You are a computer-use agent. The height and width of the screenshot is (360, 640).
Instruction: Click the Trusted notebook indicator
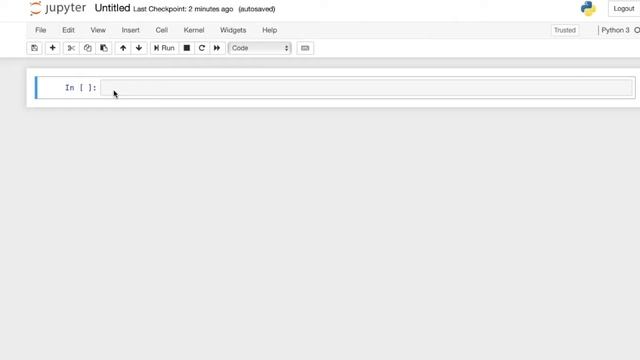(x=564, y=30)
